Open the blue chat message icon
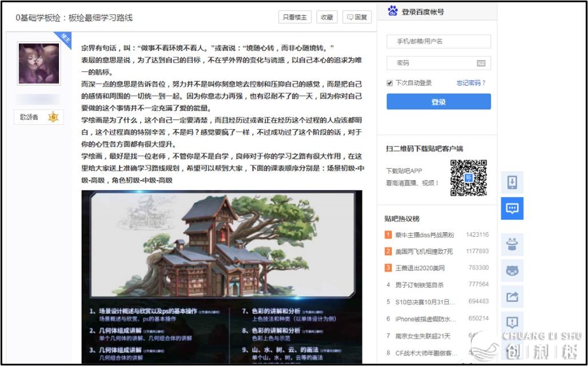 coord(512,209)
